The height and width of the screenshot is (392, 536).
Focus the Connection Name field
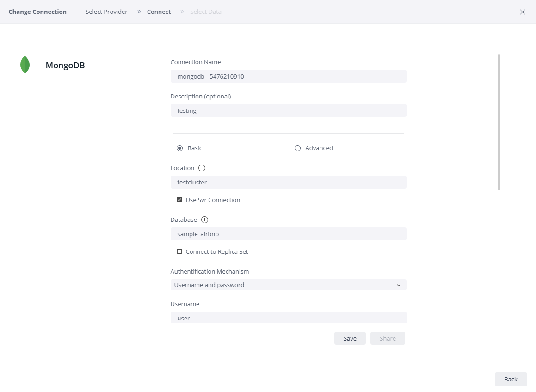(x=288, y=76)
